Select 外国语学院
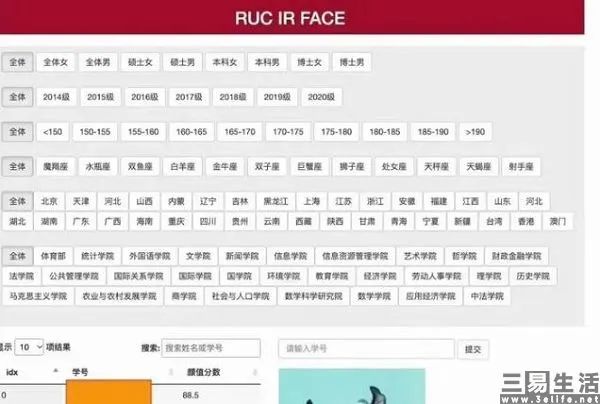 (x=150, y=256)
